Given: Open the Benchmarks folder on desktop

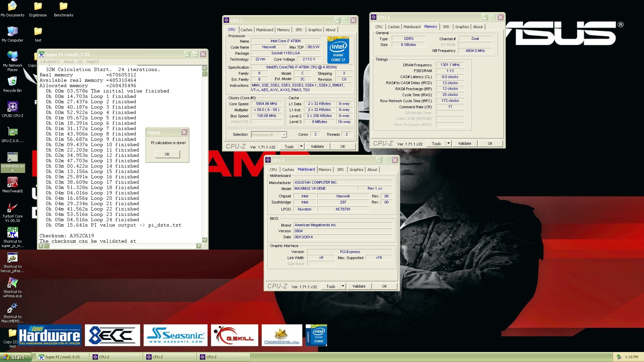Looking at the screenshot, I should pos(63,9).
